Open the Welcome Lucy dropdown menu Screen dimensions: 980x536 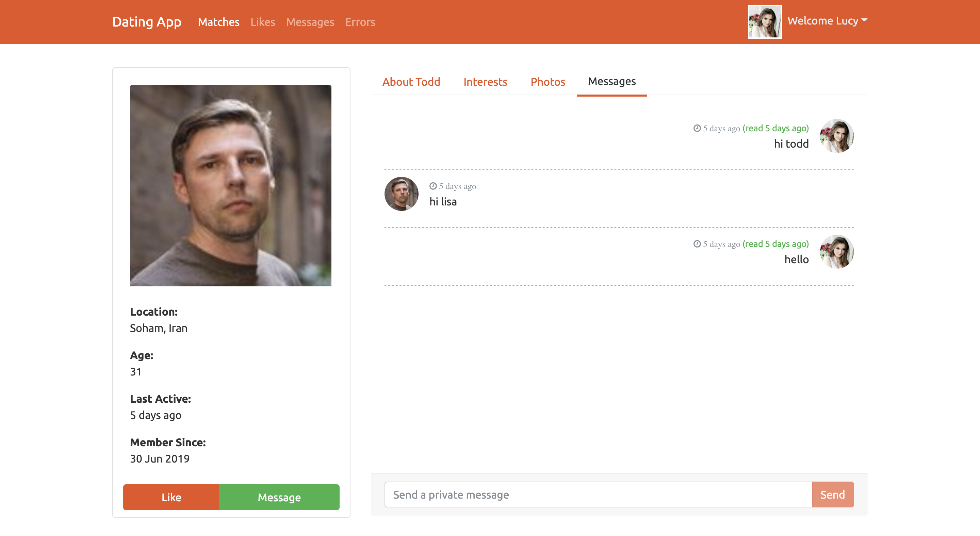(x=822, y=20)
